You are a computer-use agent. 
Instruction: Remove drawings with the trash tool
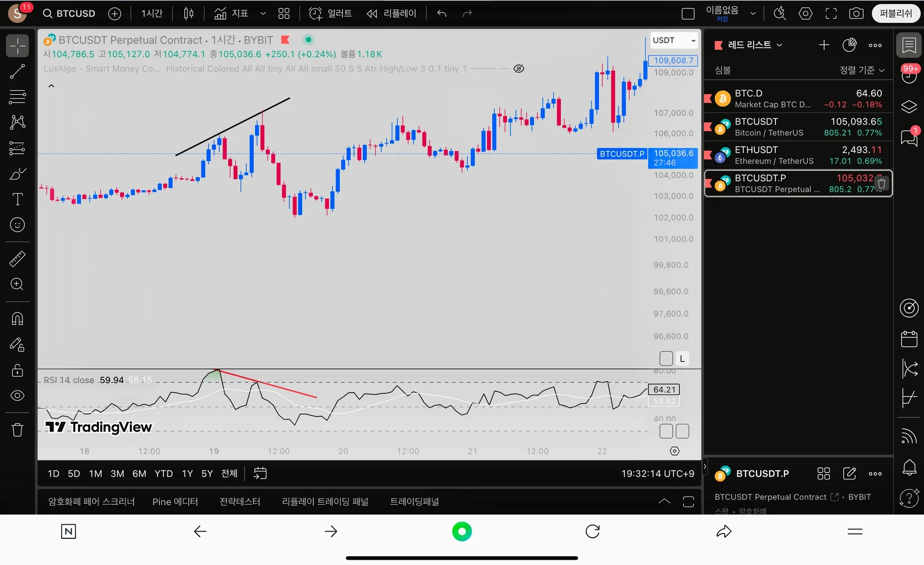tap(17, 430)
